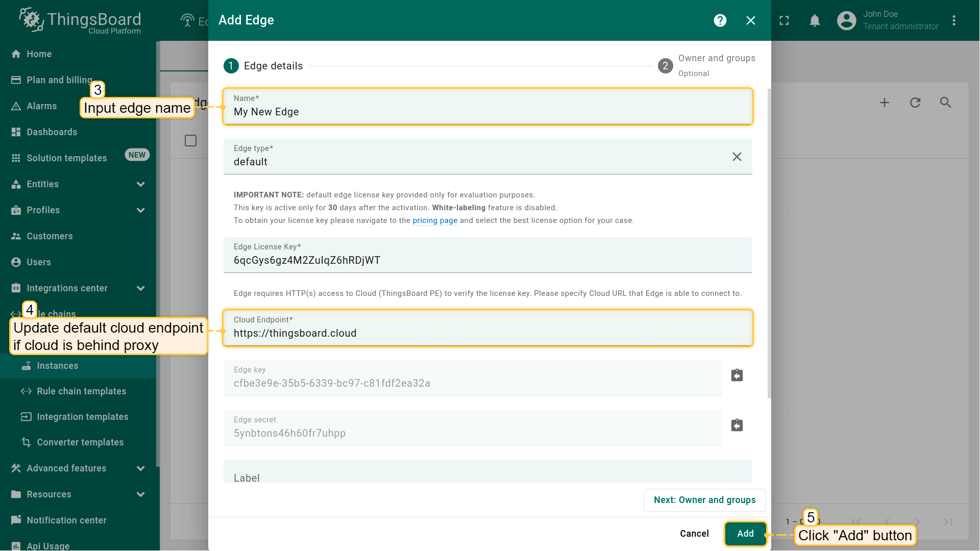Select all edges checkbox in table header

tap(190, 141)
